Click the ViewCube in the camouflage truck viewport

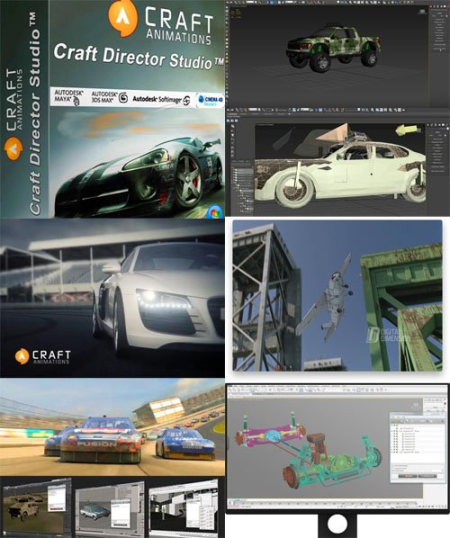tap(422, 11)
